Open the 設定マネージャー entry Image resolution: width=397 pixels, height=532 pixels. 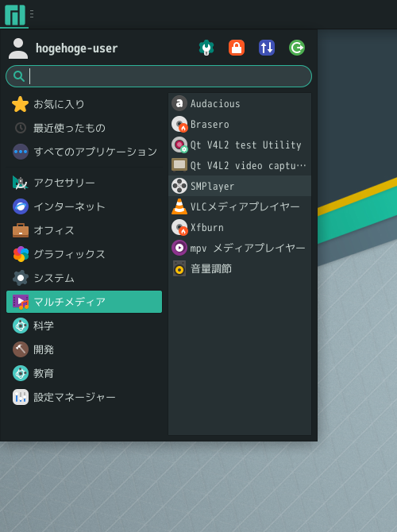click(x=84, y=397)
